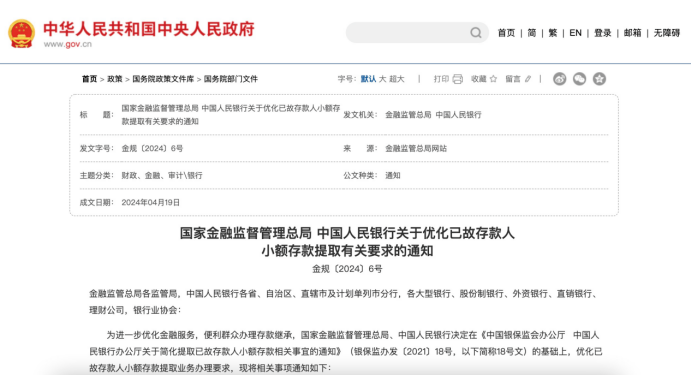Viewport: 691px width, 375px height.
Task: Click document type value 通知
Action: (393, 175)
